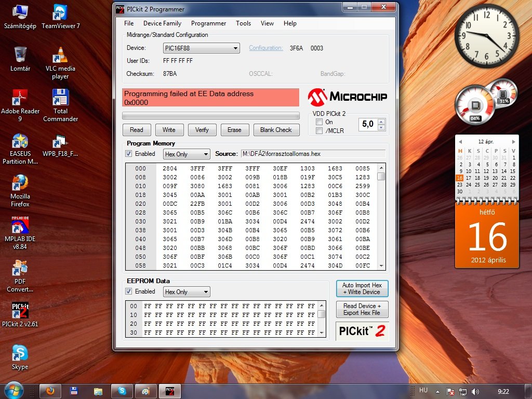Toggle the /MCLR checkbox
532x399 pixels.
[x=319, y=130]
